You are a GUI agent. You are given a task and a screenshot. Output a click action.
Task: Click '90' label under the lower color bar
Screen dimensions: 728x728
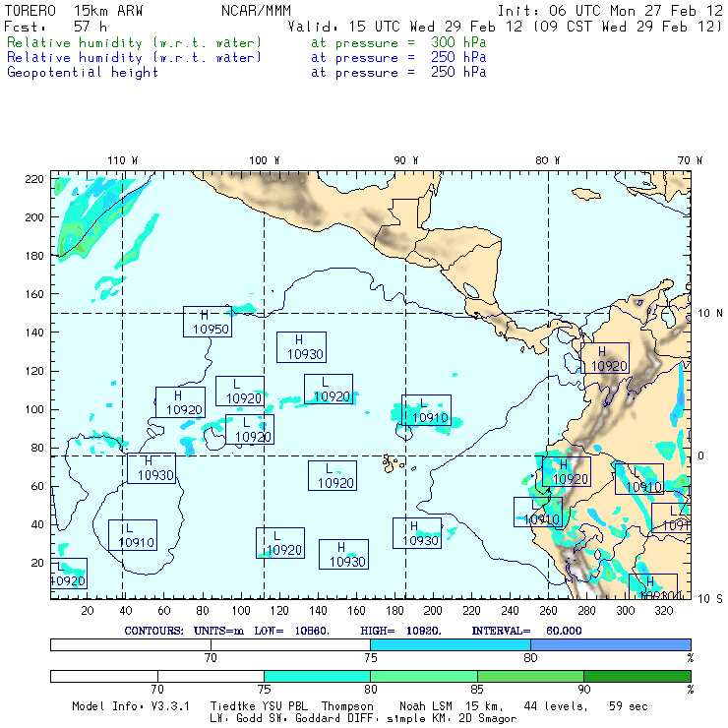584,690
